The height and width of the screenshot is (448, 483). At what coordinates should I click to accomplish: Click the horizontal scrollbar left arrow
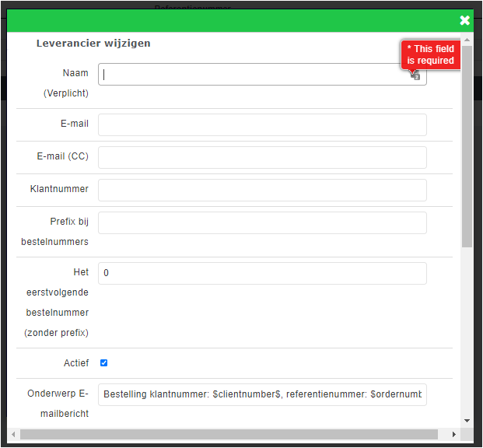[x=13, y=433]
